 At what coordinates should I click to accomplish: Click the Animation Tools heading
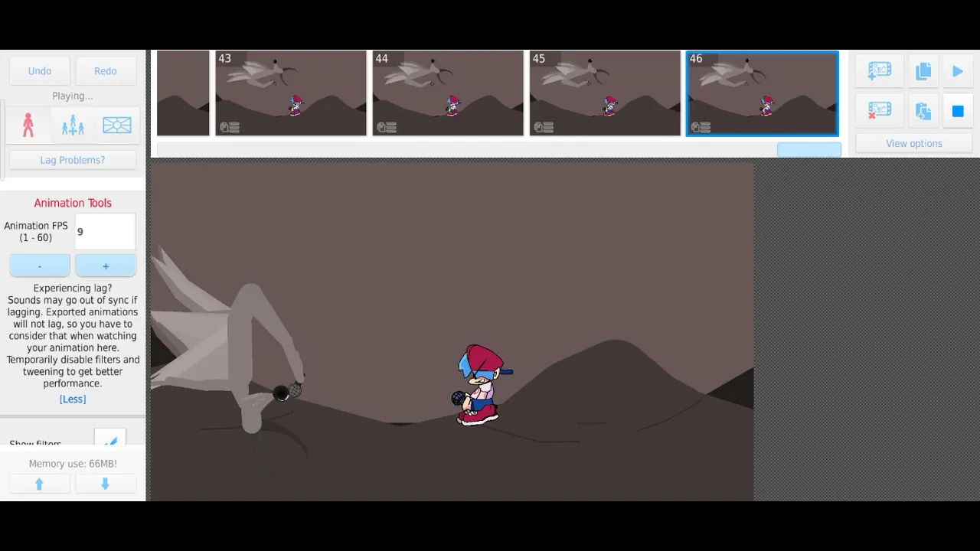click(73, 203)
